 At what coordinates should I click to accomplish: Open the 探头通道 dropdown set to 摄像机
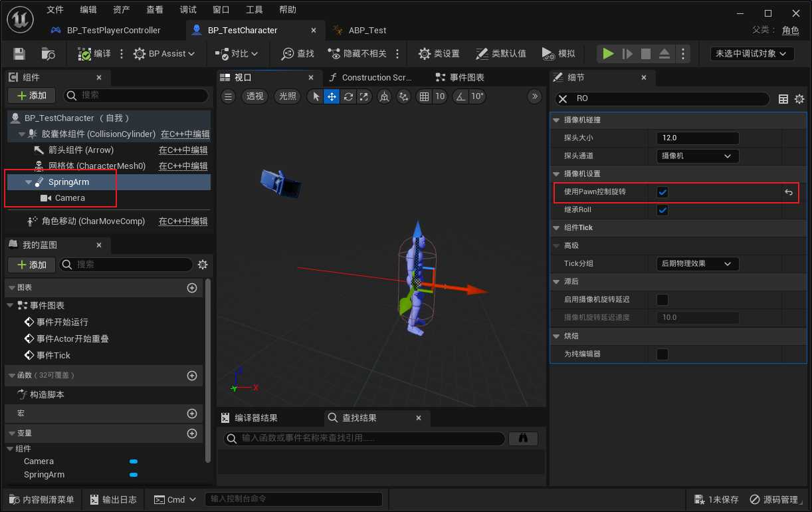(x=697, y=156)
